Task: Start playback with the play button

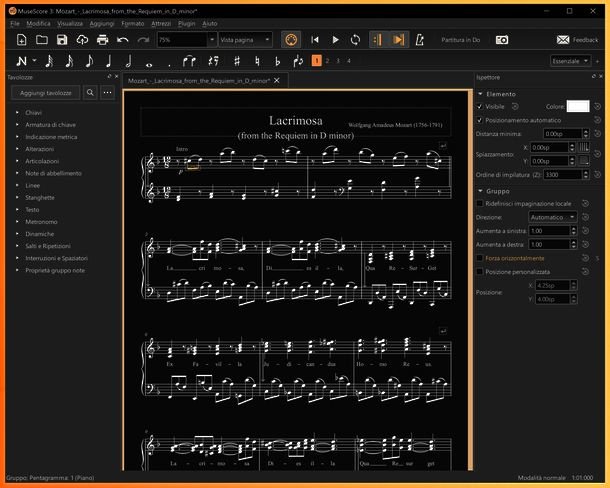Action: point(335,40)
